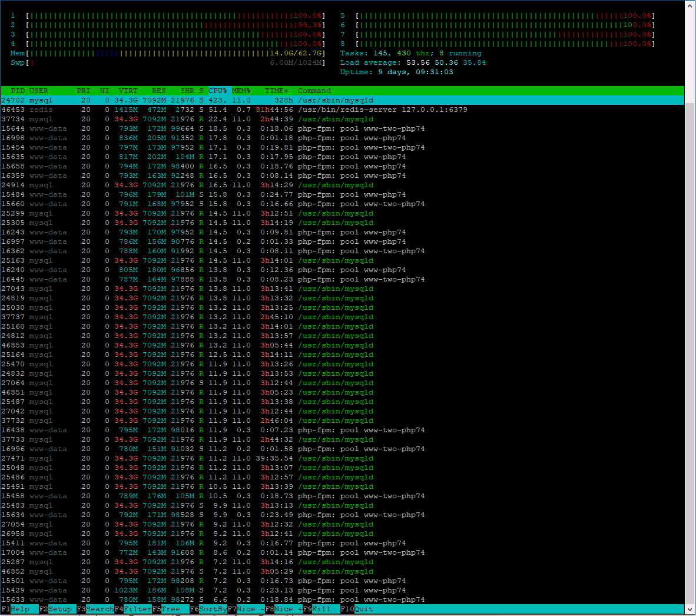This screenshot has width=696, height=616.
Task: Sort by the PRI column header
Action: tap(84, 91)
